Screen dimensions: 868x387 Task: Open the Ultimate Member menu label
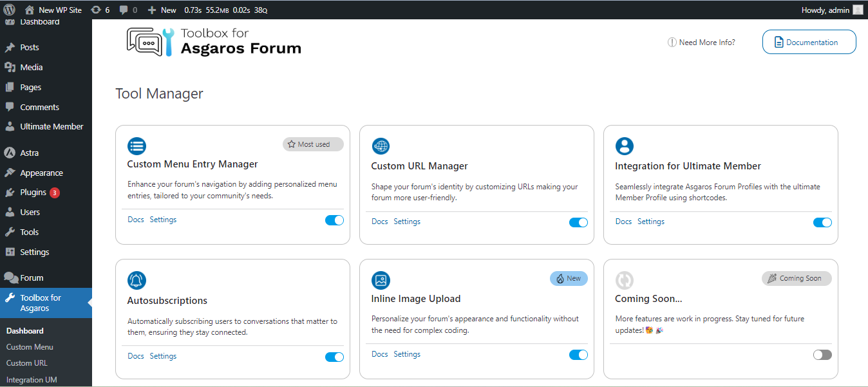coord(52,126)
